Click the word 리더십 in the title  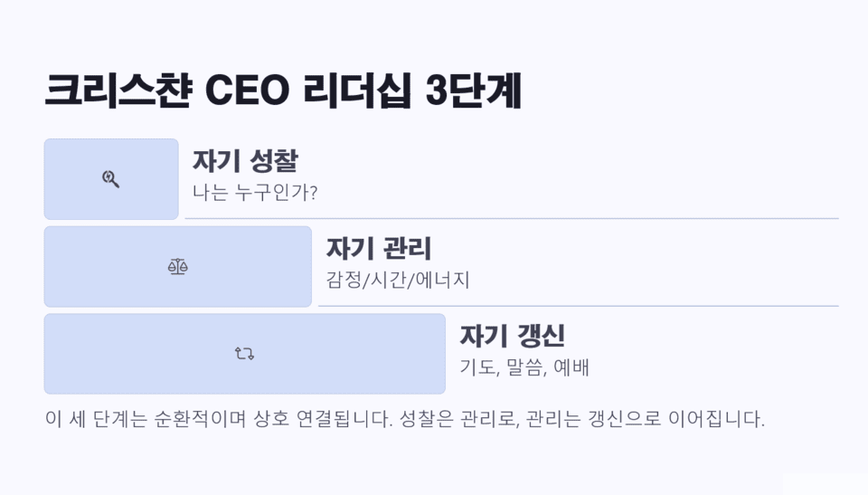(x=363, y=91)
